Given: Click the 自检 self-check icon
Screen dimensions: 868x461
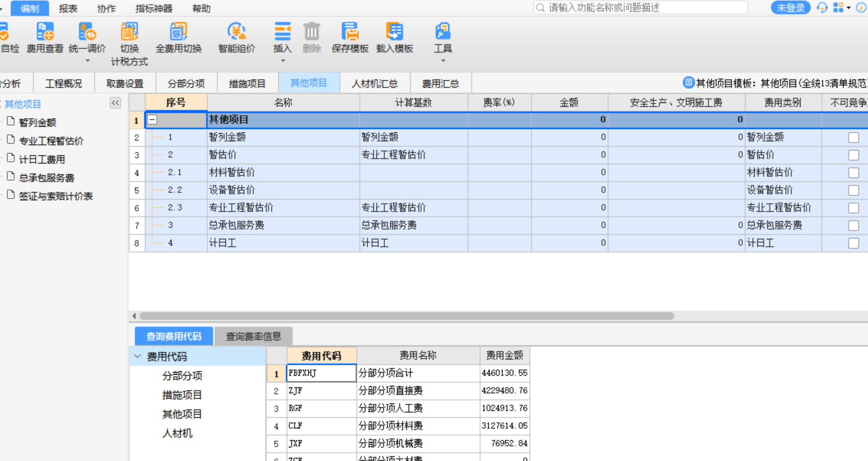Looking at the screenshot, I should [4, 32].
